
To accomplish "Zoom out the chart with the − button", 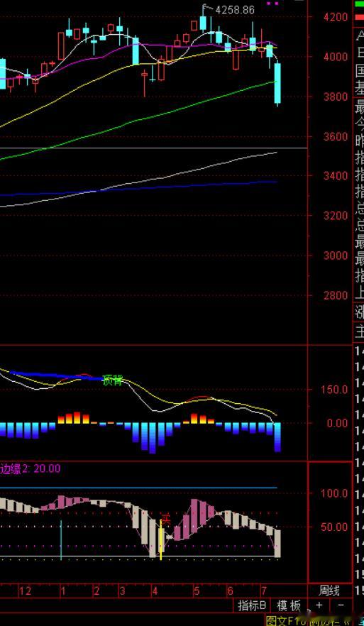I will pos(341,605).
